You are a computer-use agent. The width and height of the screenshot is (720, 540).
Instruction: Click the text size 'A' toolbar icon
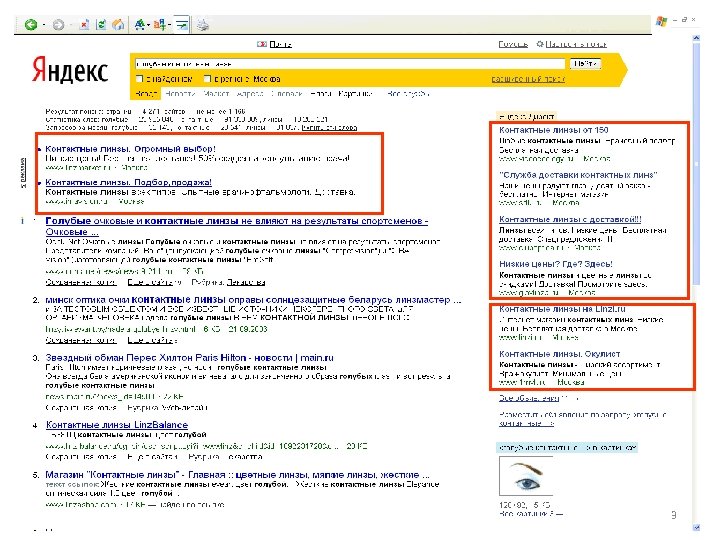pos(140,24)
